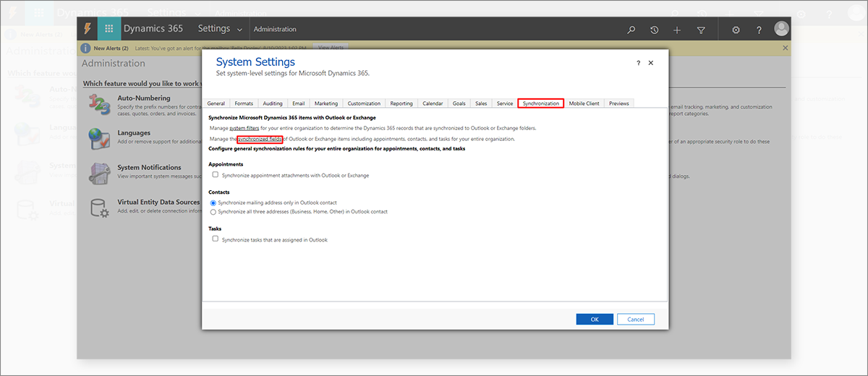
Task: Click the Languages icon
Action: click(x=99, y=137)
